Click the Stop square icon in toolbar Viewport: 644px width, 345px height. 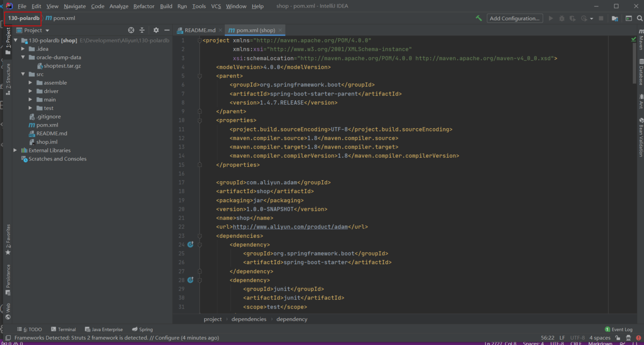601,18
